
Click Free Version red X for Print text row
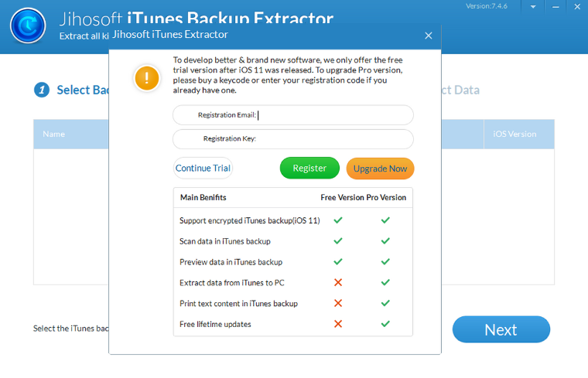[x=338, y=303]
